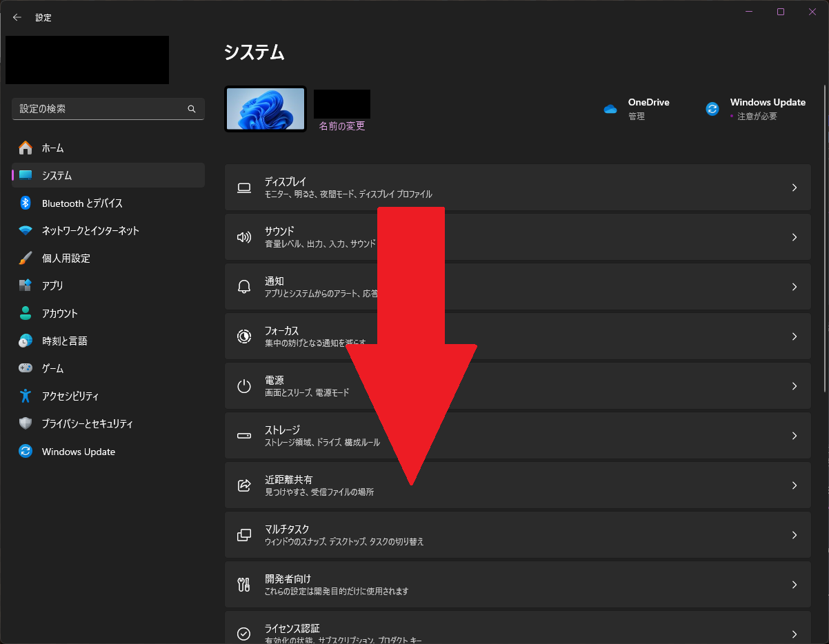Viewport: 829px width, 644px height.
Task: Expand 開発者向け row chevron
Action: pos(794,585)
